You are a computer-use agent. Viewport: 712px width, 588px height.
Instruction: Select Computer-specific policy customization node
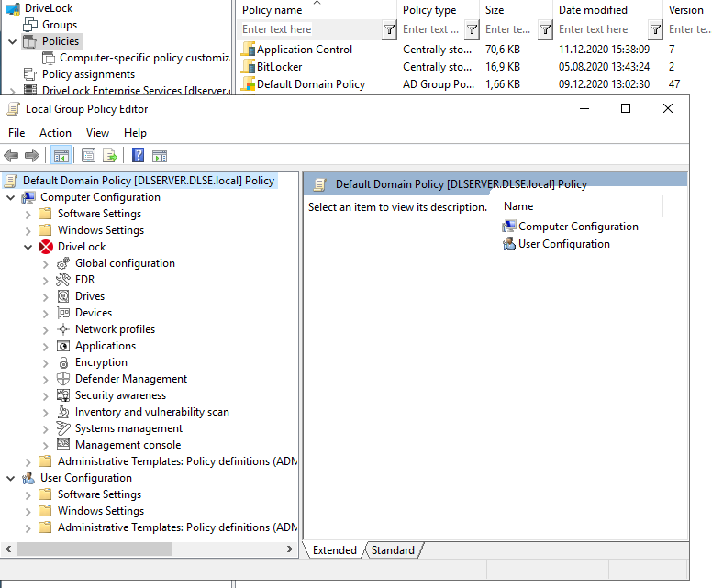pyautogui.click(x=145, y=58)
